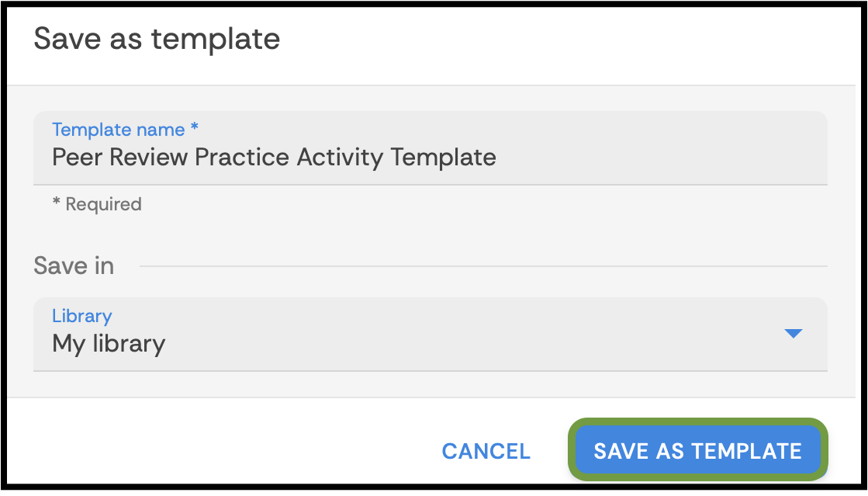The height and width of the screenshot is (496, 868).
Task: Click the Required helper text
Action: [x=96, y=204]
